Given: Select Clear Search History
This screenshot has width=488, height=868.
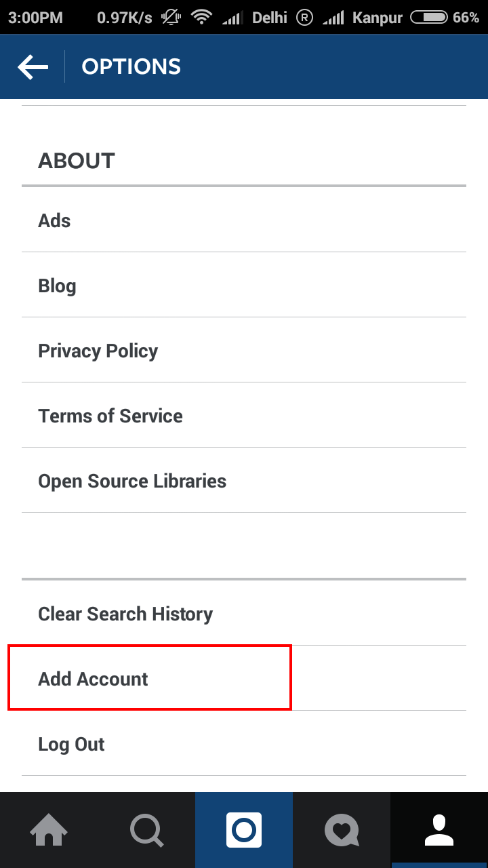Looking at the screenshot, I should click(x=244, y=613).
